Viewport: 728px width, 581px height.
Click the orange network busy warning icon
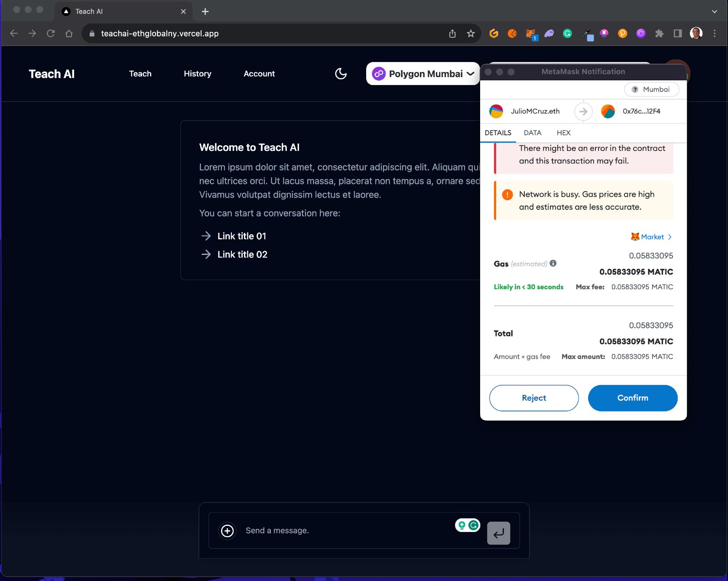507,195
